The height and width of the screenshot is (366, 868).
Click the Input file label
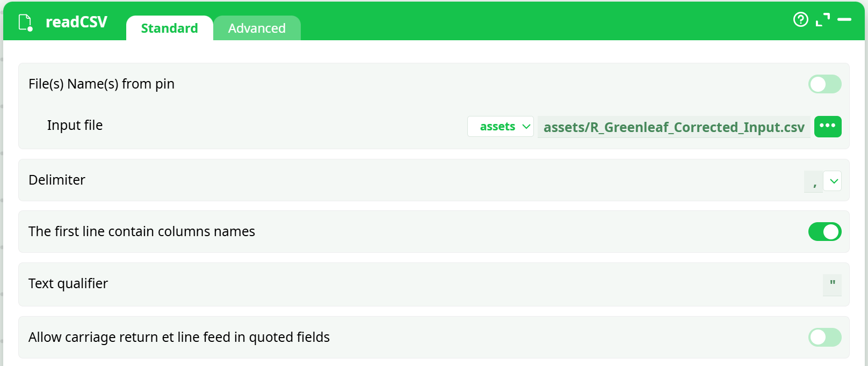pos(75,126)
